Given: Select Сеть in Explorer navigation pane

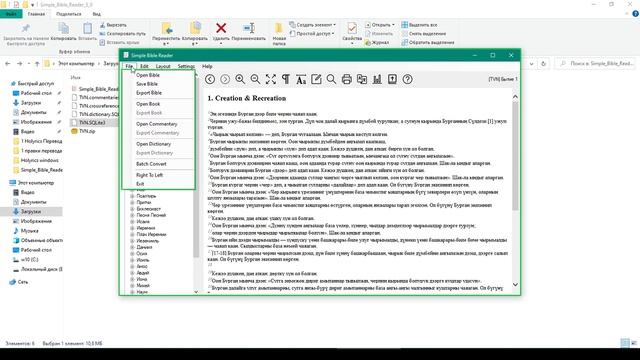Looking at the screenshot, I should pos(23,282).
